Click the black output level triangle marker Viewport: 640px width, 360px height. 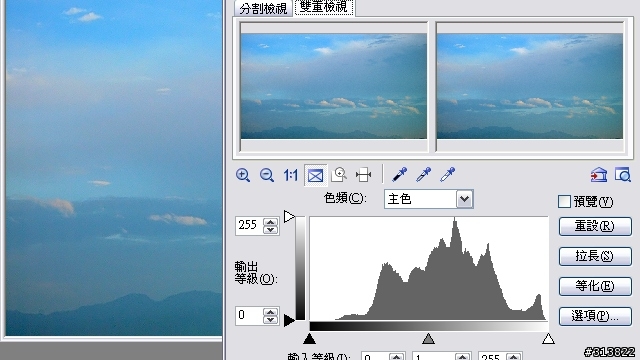click(x=289, y=320)
